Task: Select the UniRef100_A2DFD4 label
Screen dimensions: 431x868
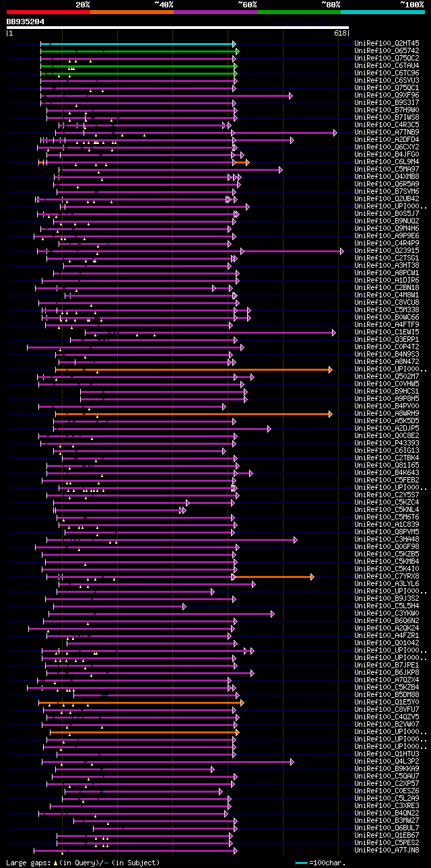Action: [x=387, y=140]
